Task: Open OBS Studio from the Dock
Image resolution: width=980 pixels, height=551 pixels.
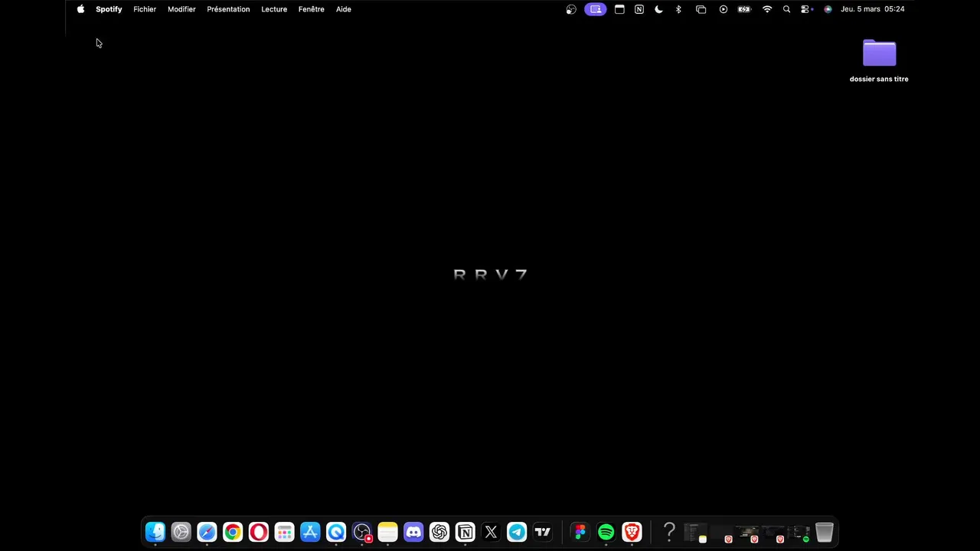Action: pos(362,532)
